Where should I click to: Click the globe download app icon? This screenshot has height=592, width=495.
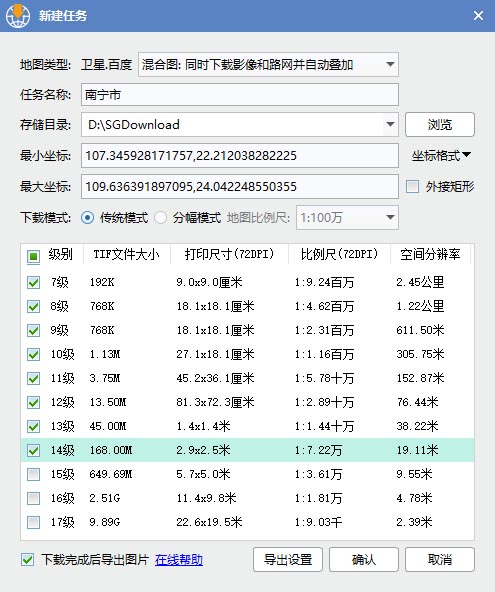[17, 15]
